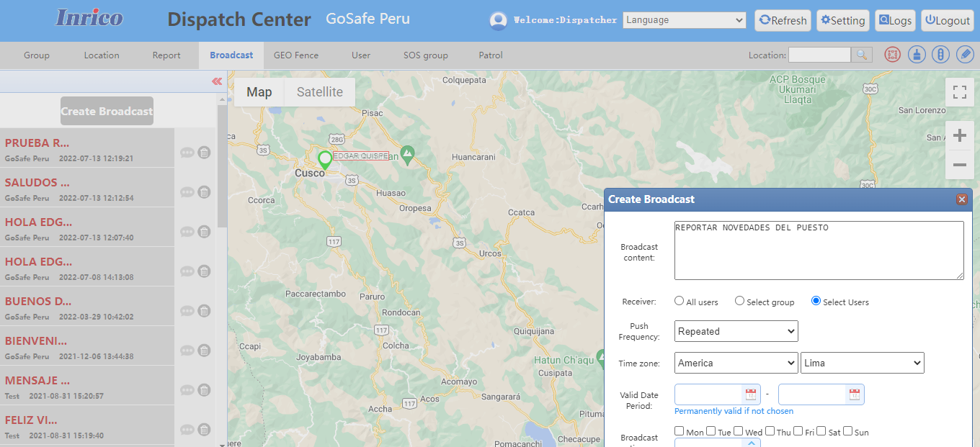This screenshot has width=980, height=447.
Task: Open the America time zone dropdown
Action: click(x=736, y=363)
